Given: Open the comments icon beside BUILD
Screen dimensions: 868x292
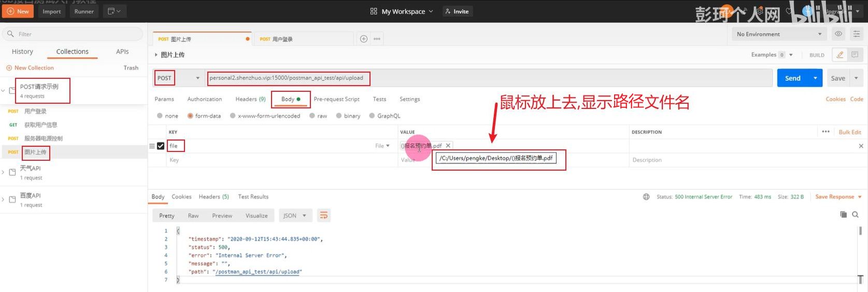Looking at the screenshot, I should 855,54.
